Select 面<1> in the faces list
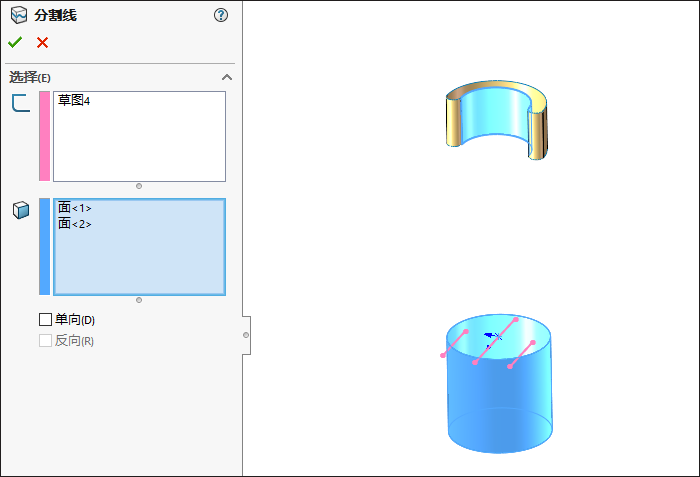Viewport: 700px width, 477px height. click(75, 208)
